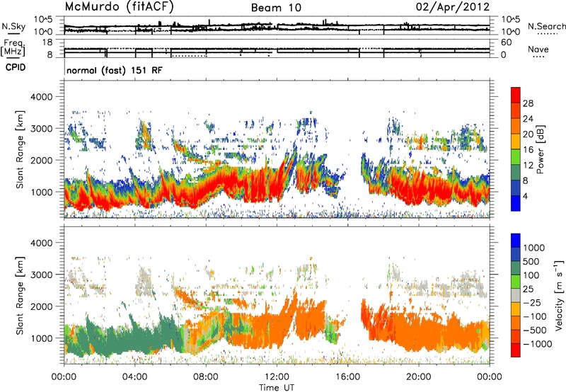Click the Beam 10 label
This screenshot has width=566, height=392.
tap(276, 8)
